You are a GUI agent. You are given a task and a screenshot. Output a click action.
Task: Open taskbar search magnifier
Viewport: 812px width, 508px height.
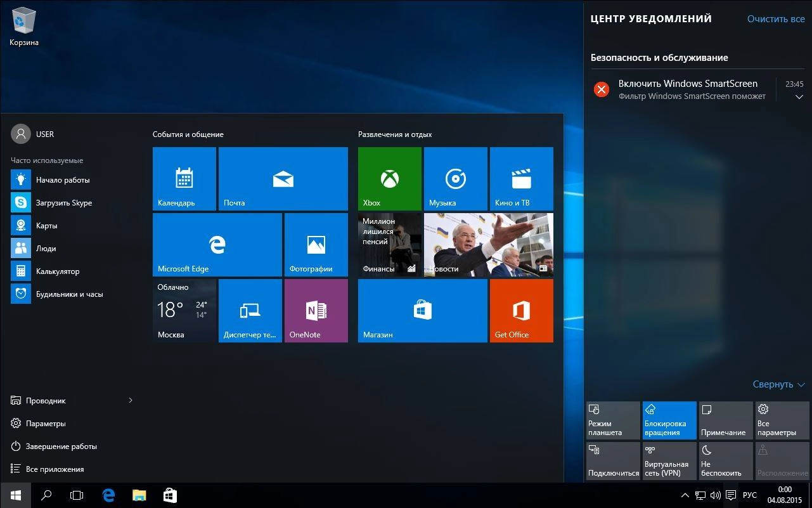pos(46,495)
